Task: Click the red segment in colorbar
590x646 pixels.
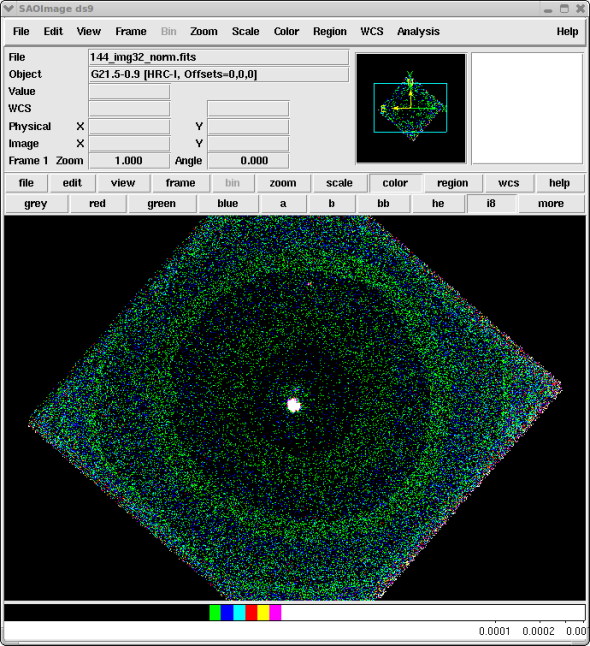Action: pyautogui.click(x=251, y=613)
